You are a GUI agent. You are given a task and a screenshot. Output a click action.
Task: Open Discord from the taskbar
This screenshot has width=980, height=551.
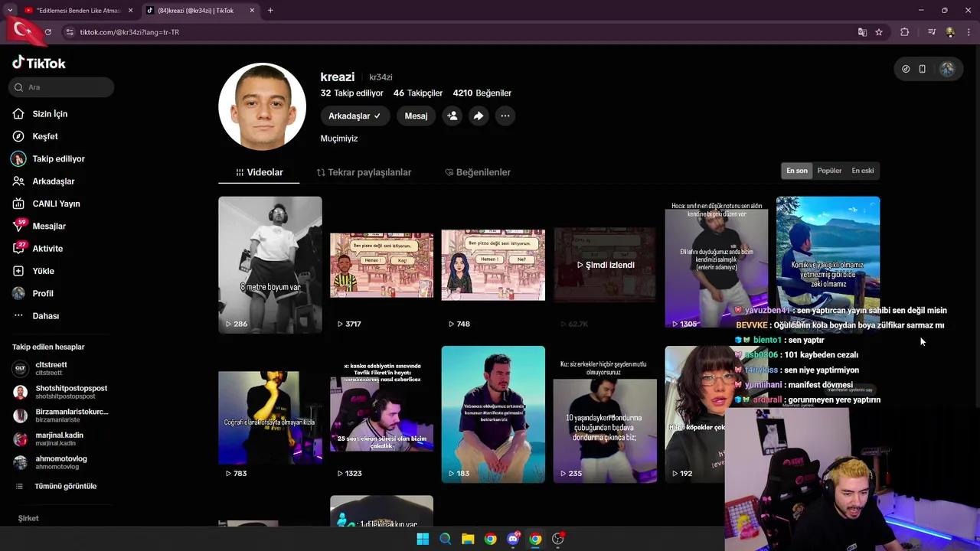point(513,539)
